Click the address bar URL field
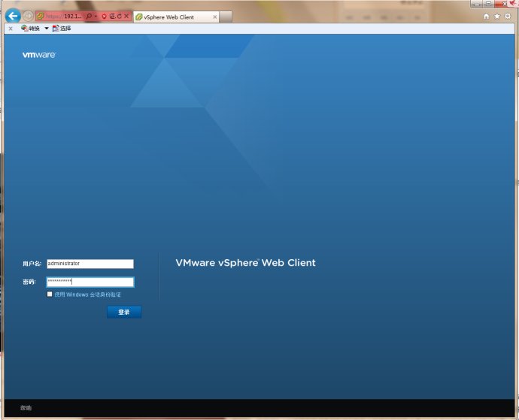Viewport: 519px width, 420px height. click(63, 17)
